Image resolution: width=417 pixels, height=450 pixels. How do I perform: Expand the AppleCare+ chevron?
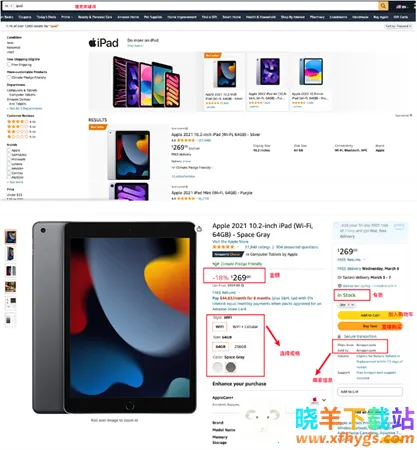pyautogui.click(x=323, y=400)
